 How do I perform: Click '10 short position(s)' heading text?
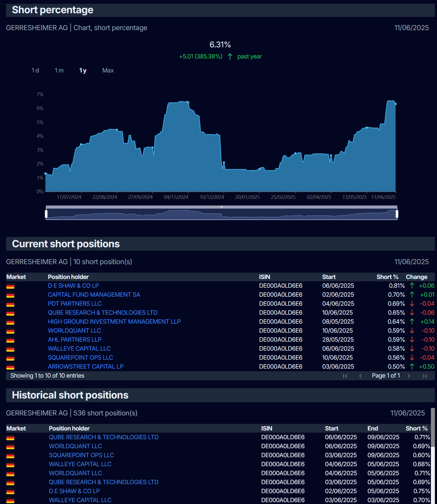pos(103,262)
